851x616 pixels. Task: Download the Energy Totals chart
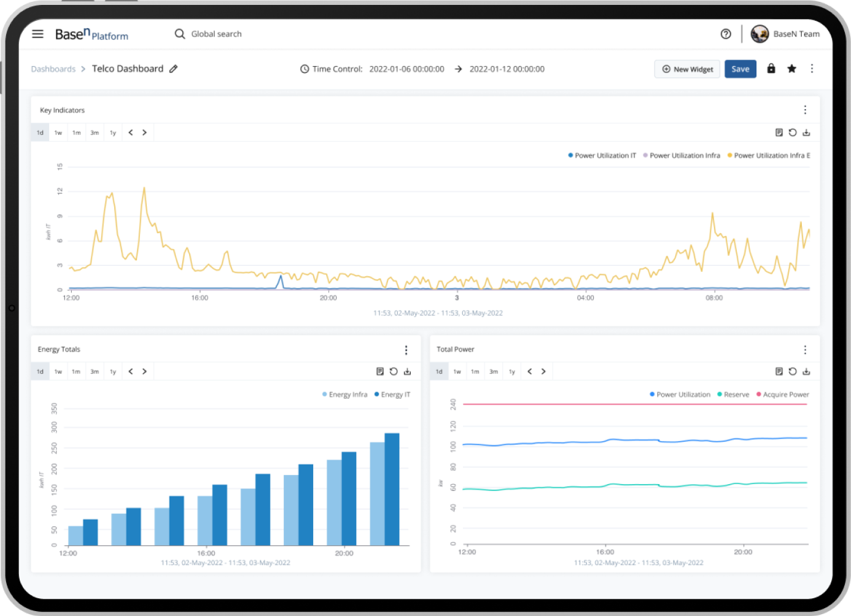(x=407, y=371)
